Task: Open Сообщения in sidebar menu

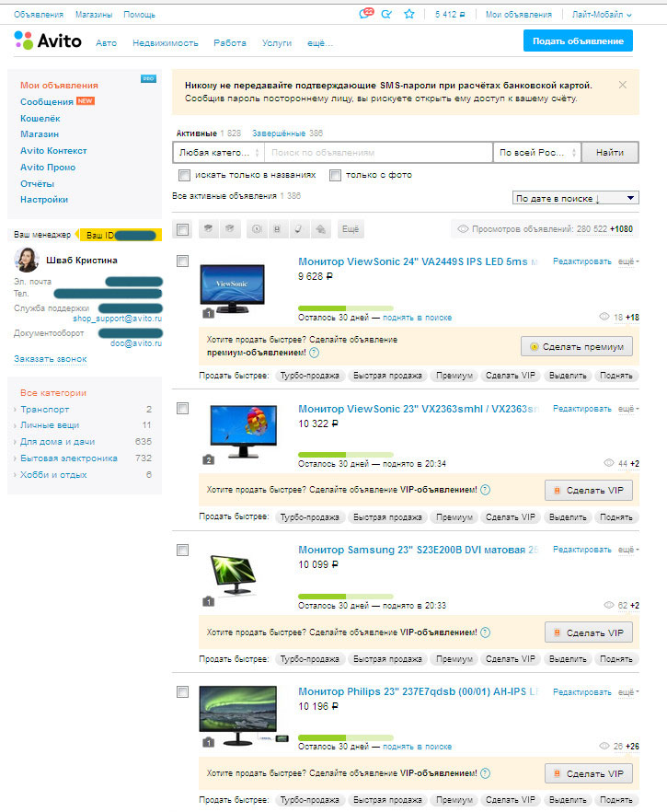Action: pos(47,102)
